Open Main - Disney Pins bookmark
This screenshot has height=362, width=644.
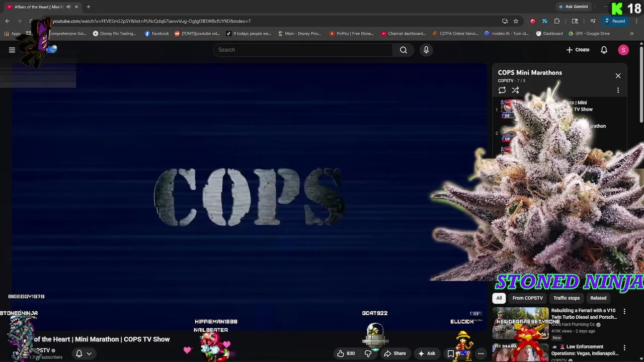click(299, 34)
